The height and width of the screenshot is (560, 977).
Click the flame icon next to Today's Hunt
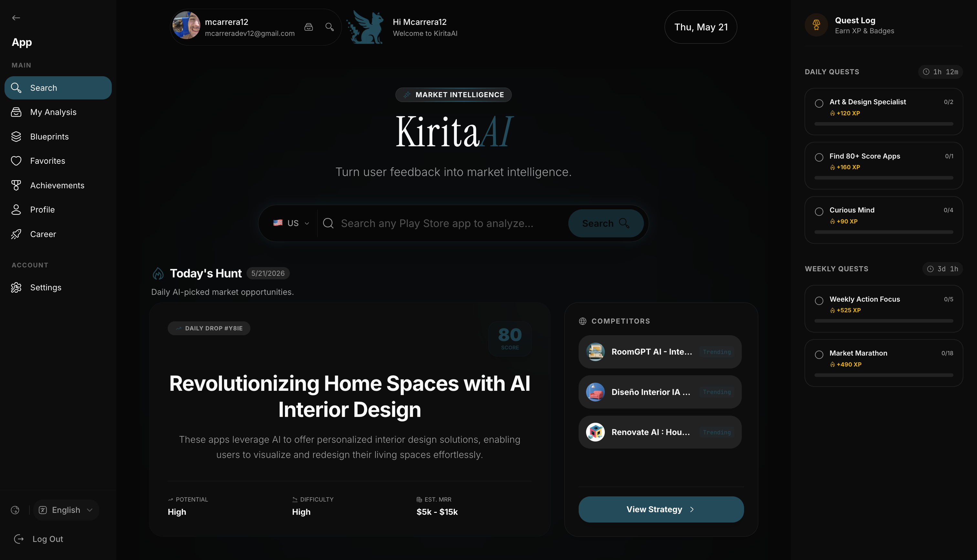point(158,274)
